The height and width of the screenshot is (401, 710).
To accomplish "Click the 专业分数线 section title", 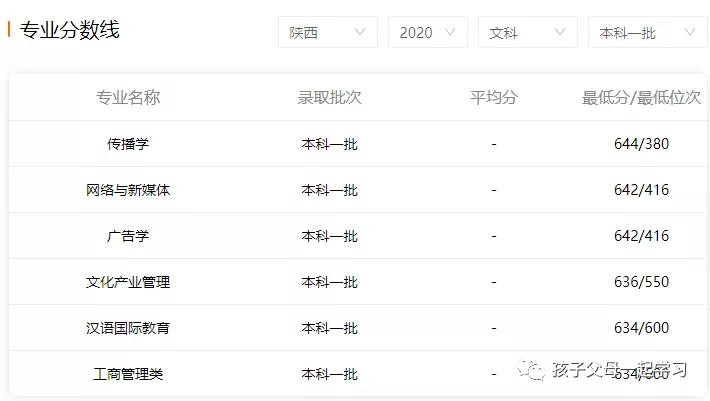I will coord(69,31).
